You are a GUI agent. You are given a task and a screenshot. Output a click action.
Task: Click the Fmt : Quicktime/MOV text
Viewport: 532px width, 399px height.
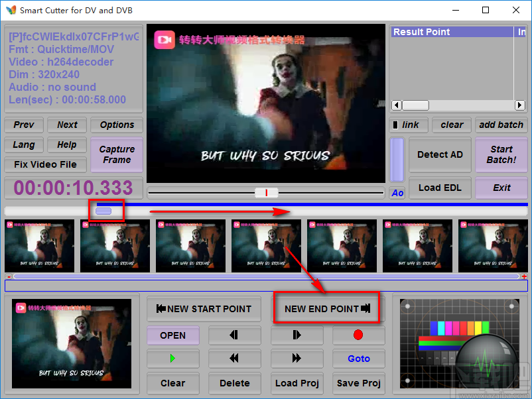tap(62, 50)
